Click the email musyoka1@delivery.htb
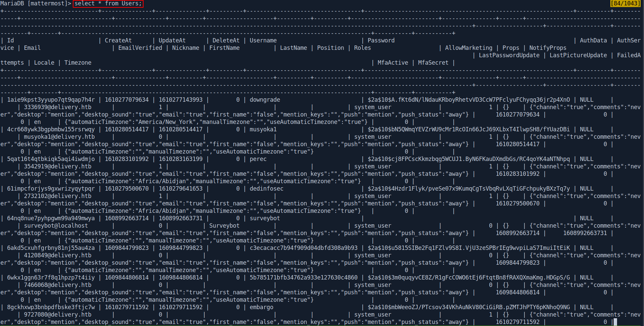The width and height of the screenshot is (644, 326). point(59,137)
